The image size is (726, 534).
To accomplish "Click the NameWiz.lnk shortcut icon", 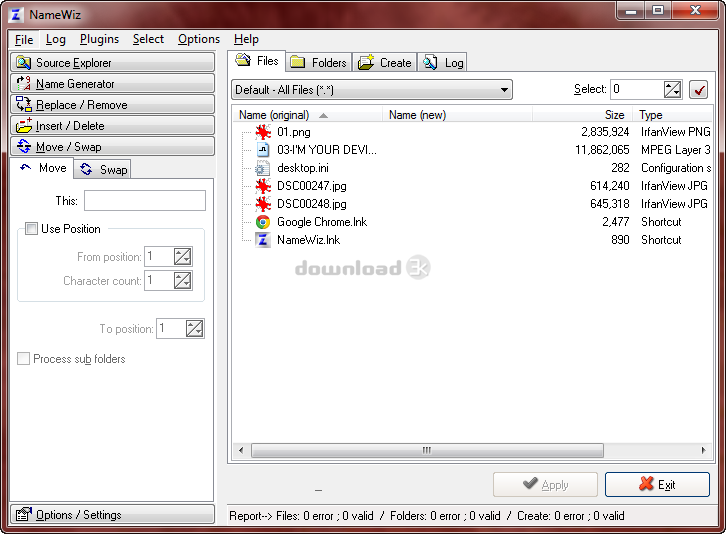I will (263, 240).
